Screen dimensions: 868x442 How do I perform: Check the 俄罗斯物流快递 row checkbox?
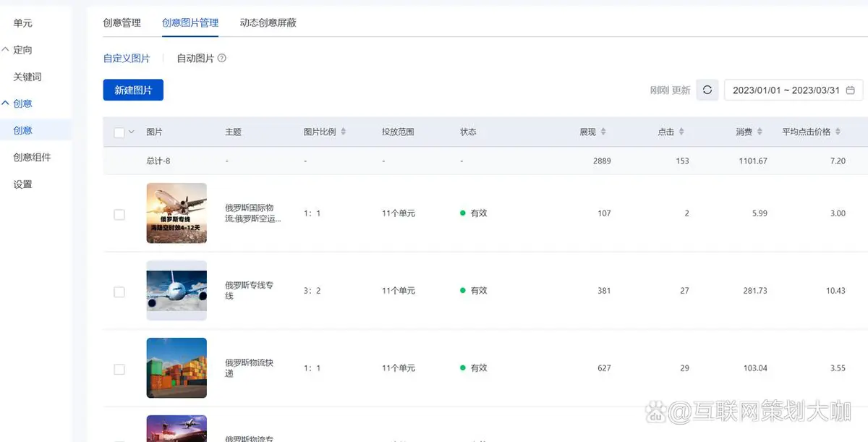pos(119,370)
